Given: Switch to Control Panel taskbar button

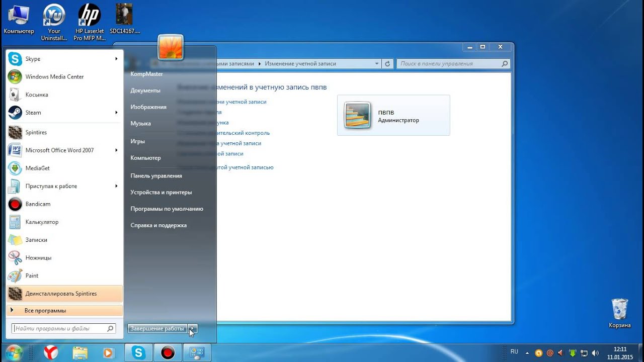Looking at the screenshot, I should [197, 352].
